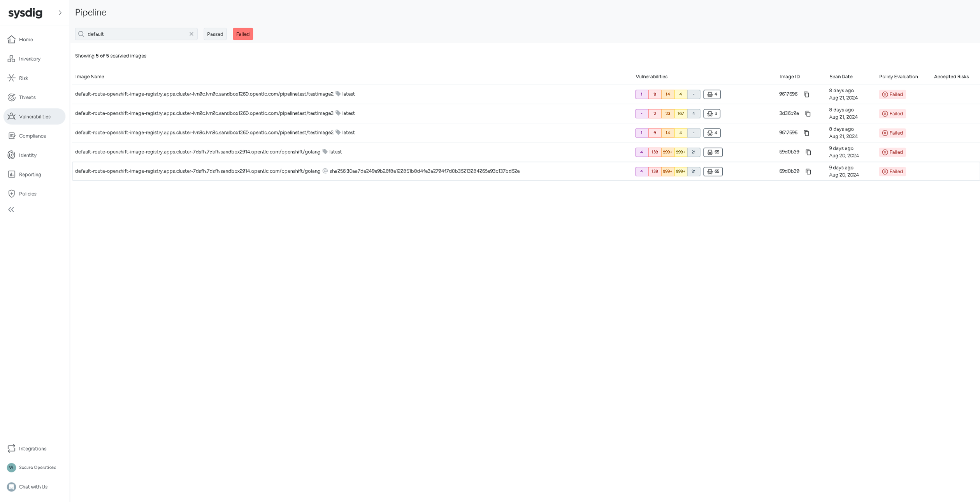Select Policies in the sidebar
This screenshot has width=980, height=502.
point(27,194)
